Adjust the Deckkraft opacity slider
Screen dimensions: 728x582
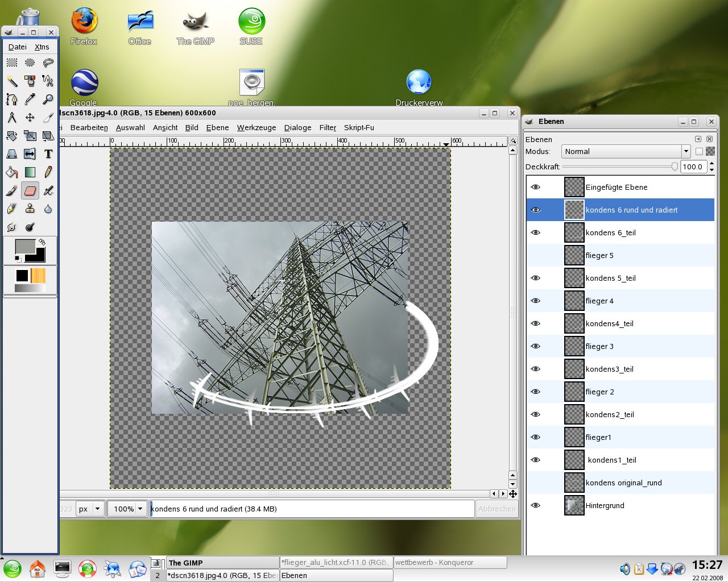coord(620,167)
